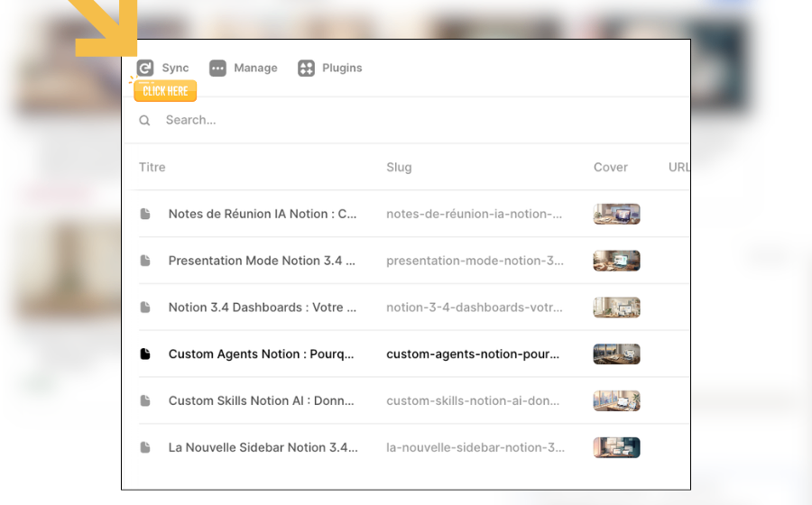Viewport: 812px width, 505px height.
Task: Open cover thumbnail of Notes de Réunion row
Action: point(617,214)
